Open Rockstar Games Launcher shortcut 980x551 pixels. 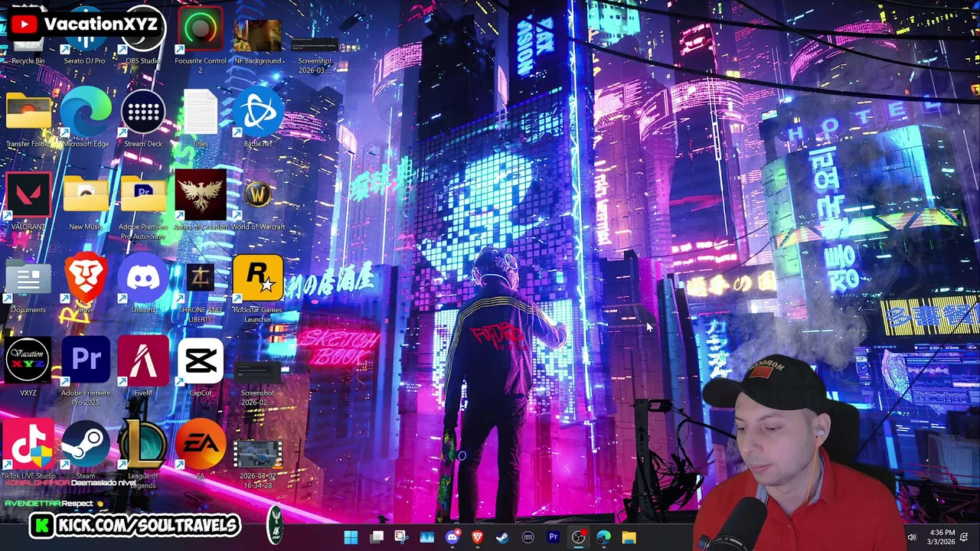(x=258, y=289)
